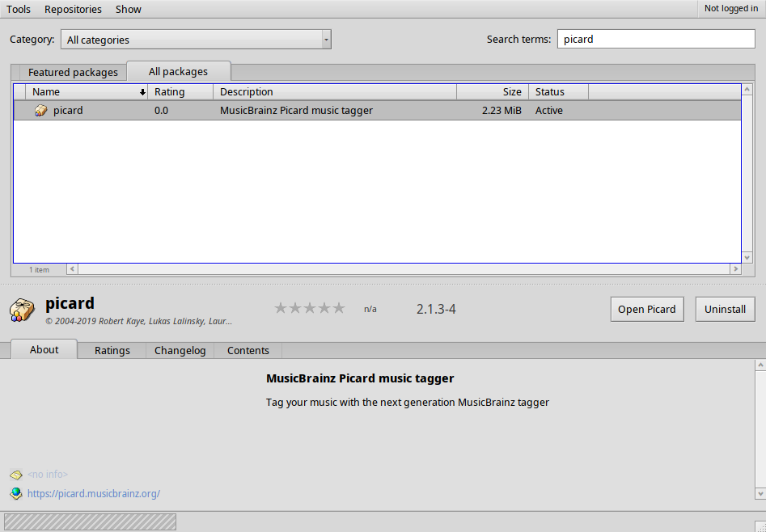
Task: Click the Uninstall button
Action: pos(725,309)
